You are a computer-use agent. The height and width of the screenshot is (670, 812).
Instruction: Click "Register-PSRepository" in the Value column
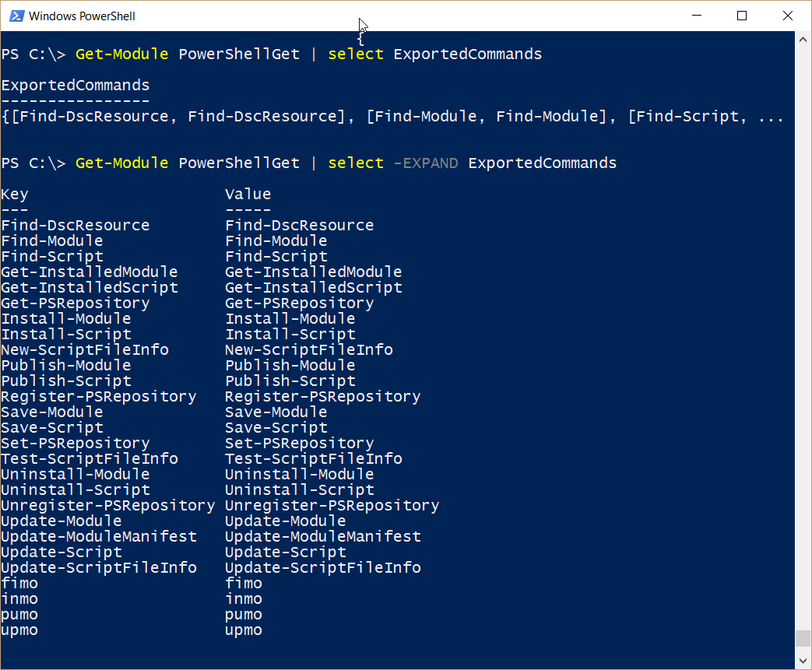coord(322,397)
